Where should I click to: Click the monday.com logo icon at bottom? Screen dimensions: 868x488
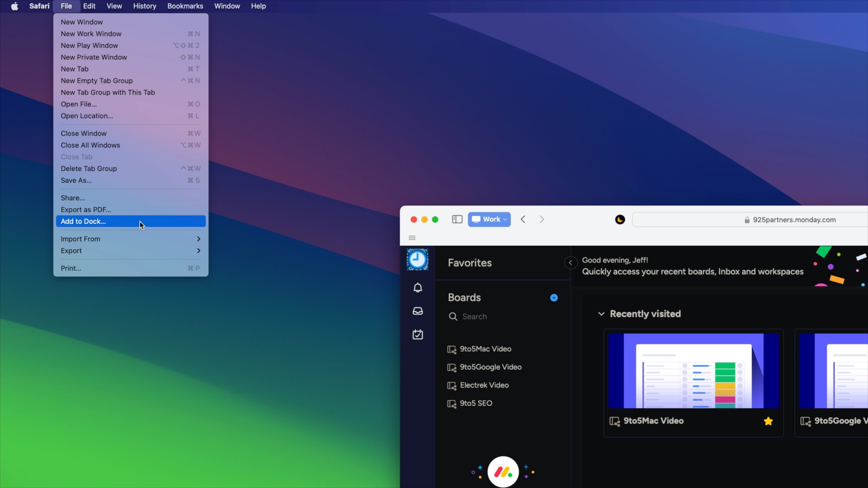503,471
